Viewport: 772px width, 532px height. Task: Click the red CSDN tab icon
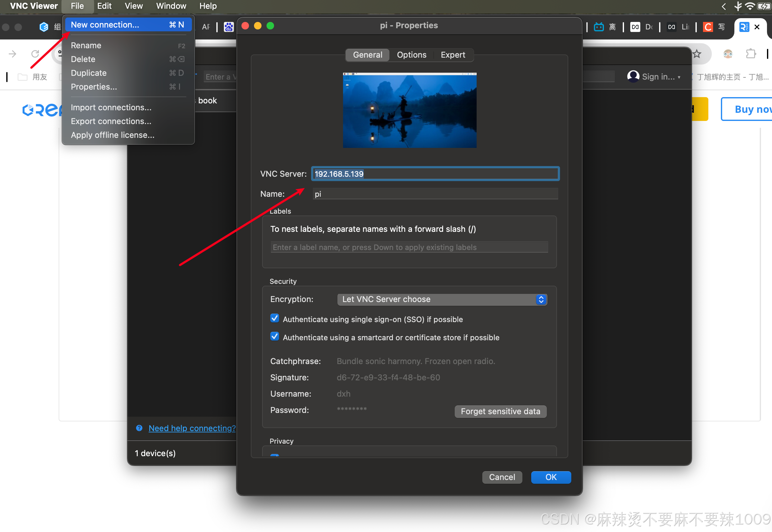tap(707, 27)
